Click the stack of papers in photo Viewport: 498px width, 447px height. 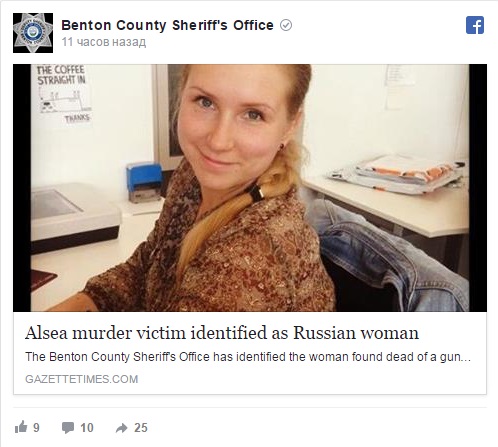pyautogui.click(x=396, y=174)
